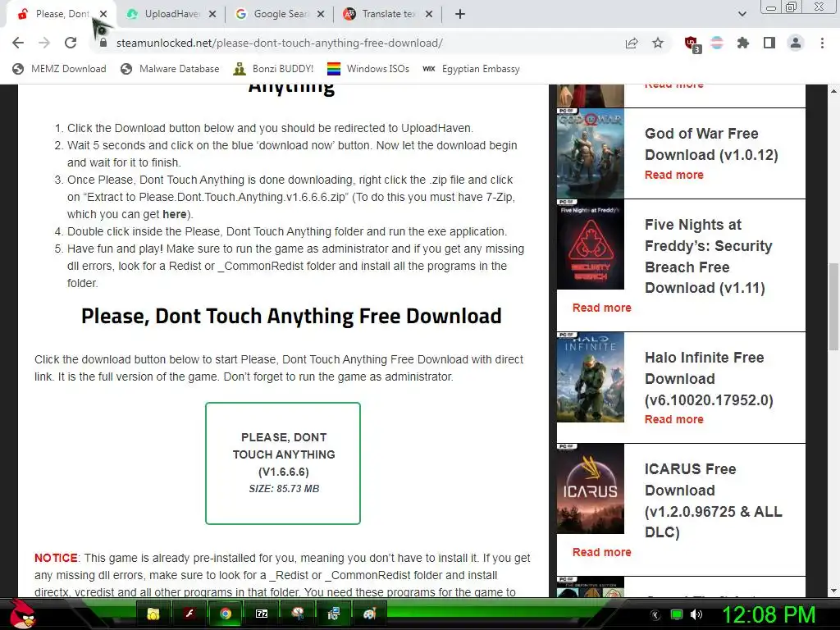
Task: Click the padlock site info icon
Action: 103,43
